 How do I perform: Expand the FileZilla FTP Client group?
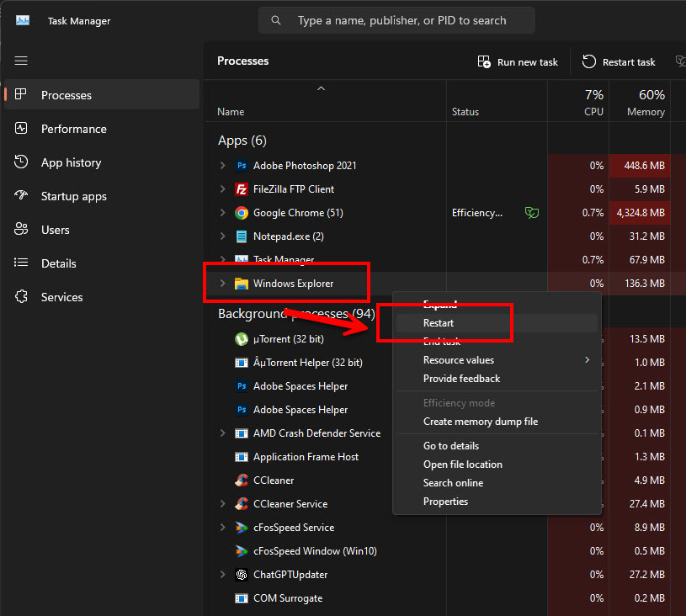click(223, 189)
